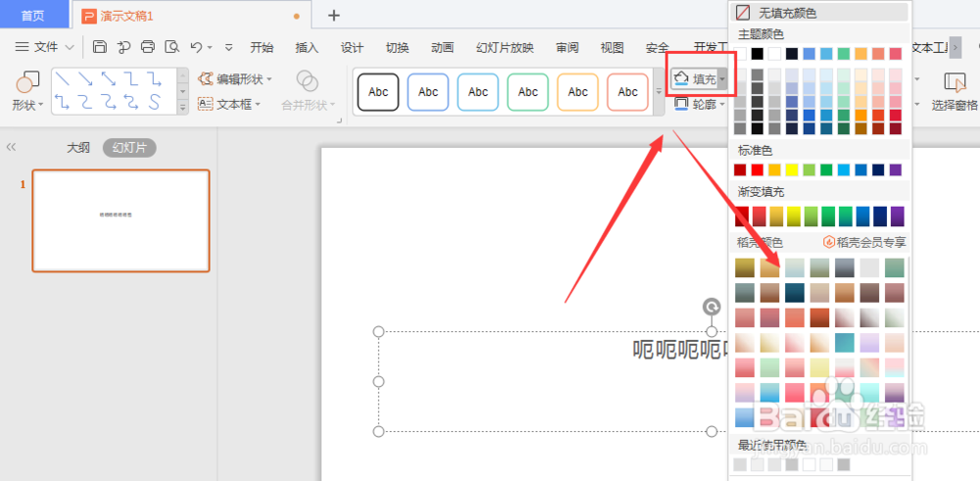
Task: Expand the 轮廓 dropdown arrow
Action: pos(722,104)
